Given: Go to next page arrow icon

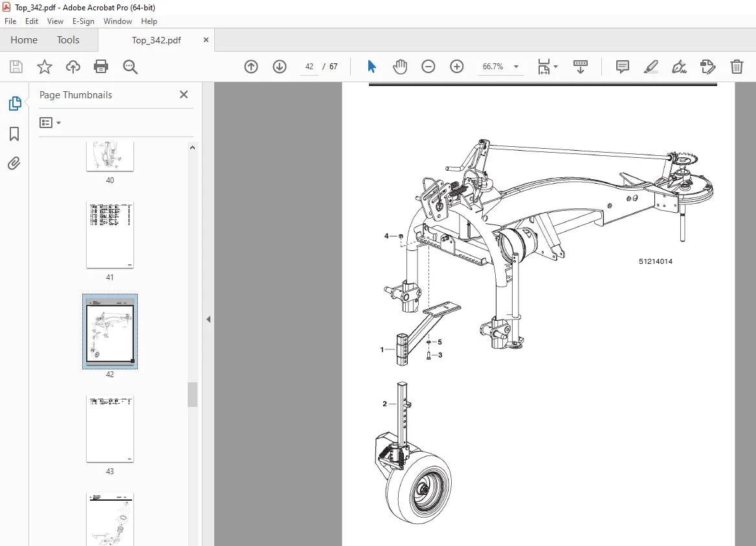Looking at the screenshot, I should [280, 67].
